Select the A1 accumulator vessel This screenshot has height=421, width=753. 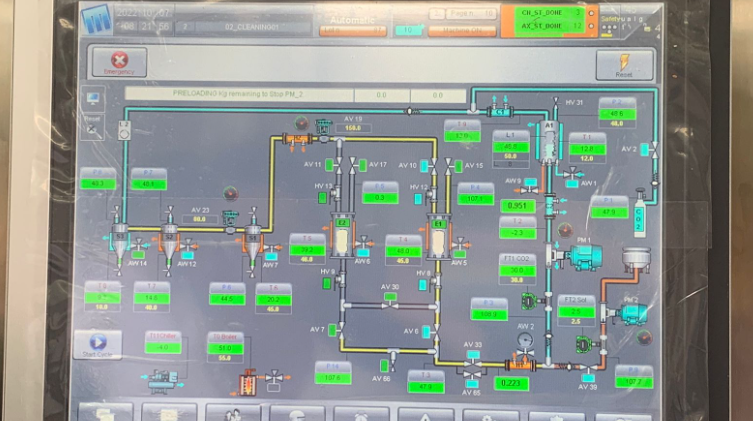[x=549, y=142]
